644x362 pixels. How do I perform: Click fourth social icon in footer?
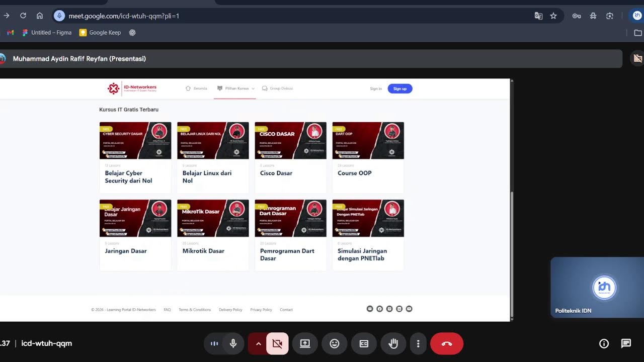399,309
